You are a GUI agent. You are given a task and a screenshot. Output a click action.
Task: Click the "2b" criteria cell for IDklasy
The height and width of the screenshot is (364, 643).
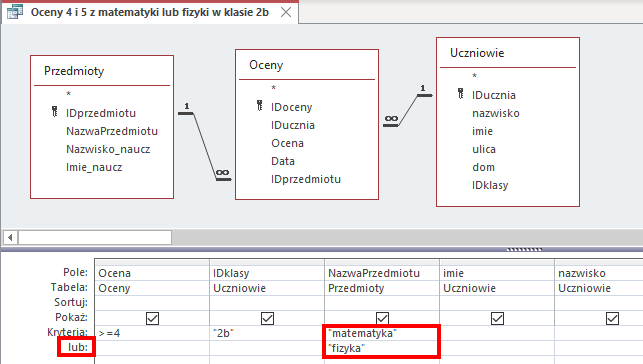pyautogui.click(x=267, y=333)
